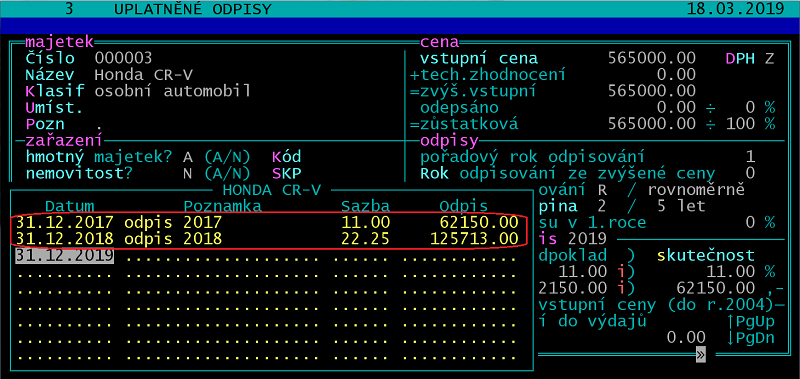Viewport: 800px width, 379px height.
Task: Click the DPH Z indicator
Action: click(x=749, y=58)
